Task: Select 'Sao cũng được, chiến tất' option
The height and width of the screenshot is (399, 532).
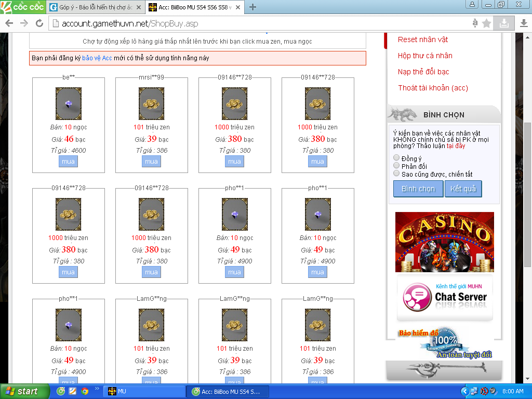Action: [x=396, y=174]
